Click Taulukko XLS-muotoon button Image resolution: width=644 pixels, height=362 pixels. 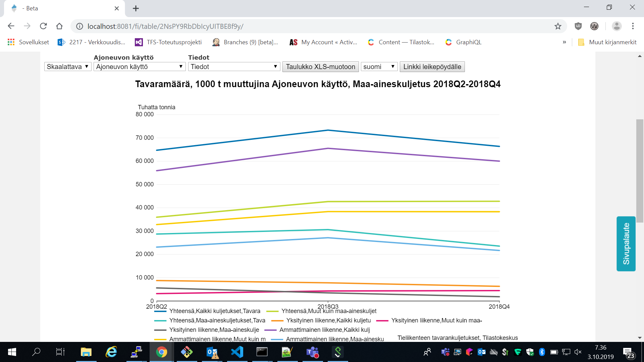pos(320,67)
